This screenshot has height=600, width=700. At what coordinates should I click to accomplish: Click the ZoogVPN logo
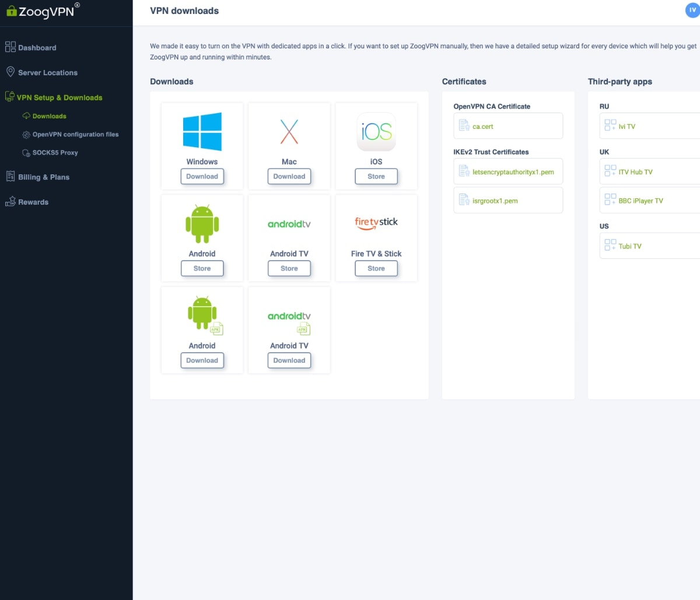click(43, 10)
